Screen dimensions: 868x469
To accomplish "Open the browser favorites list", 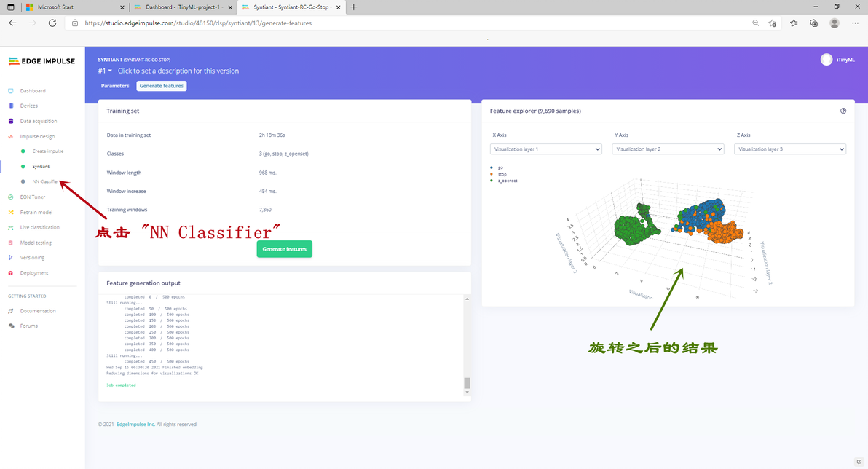I will [x=794, y=23].
